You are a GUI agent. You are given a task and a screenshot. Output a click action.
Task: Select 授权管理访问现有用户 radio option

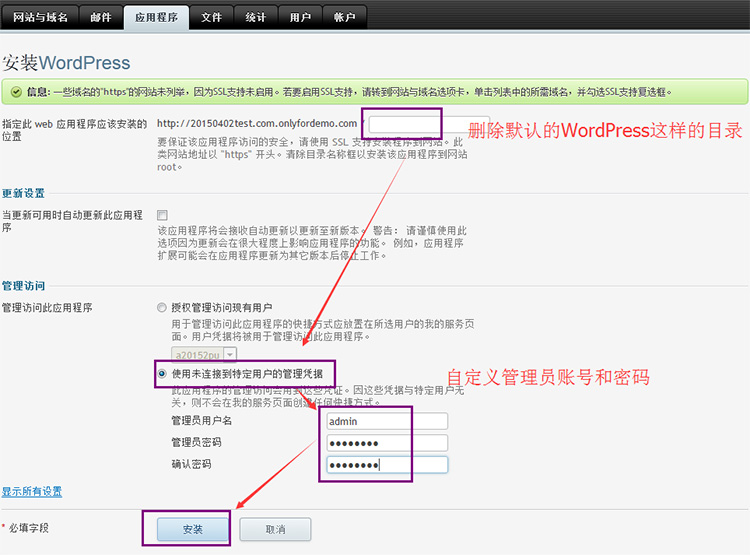162,307
